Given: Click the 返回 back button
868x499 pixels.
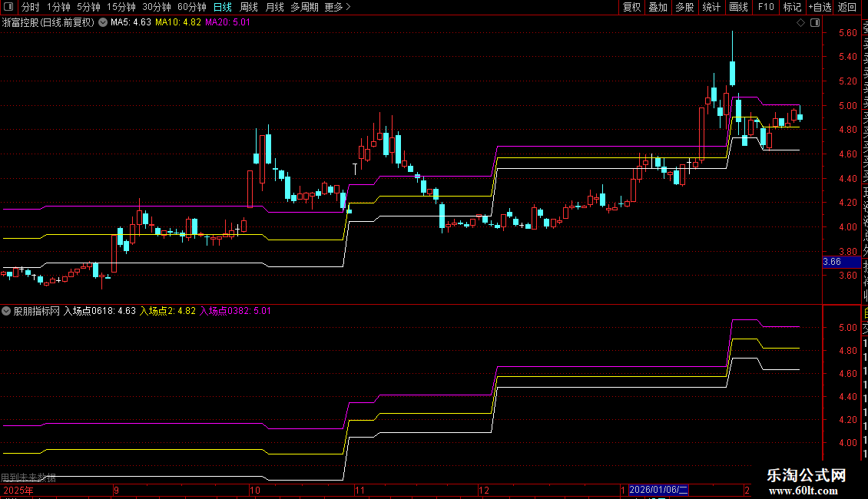Looking at the screenshot, I should click(x=847, y=7).
